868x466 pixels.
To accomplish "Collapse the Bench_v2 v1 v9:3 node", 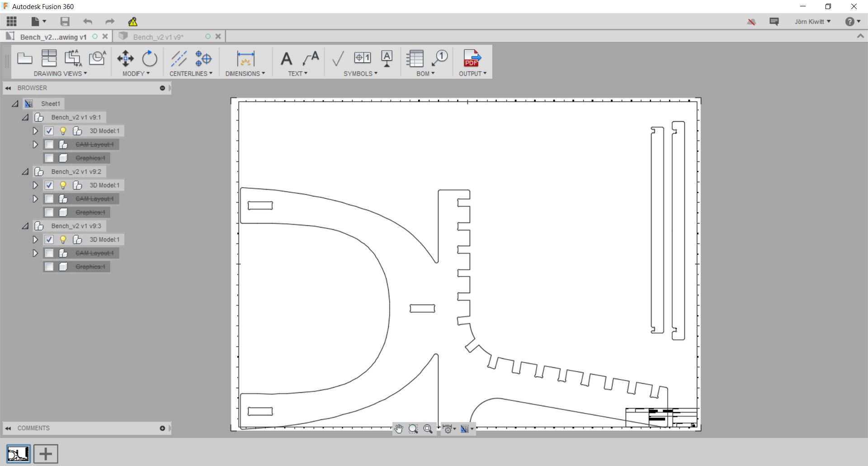I will pos(25,226).
